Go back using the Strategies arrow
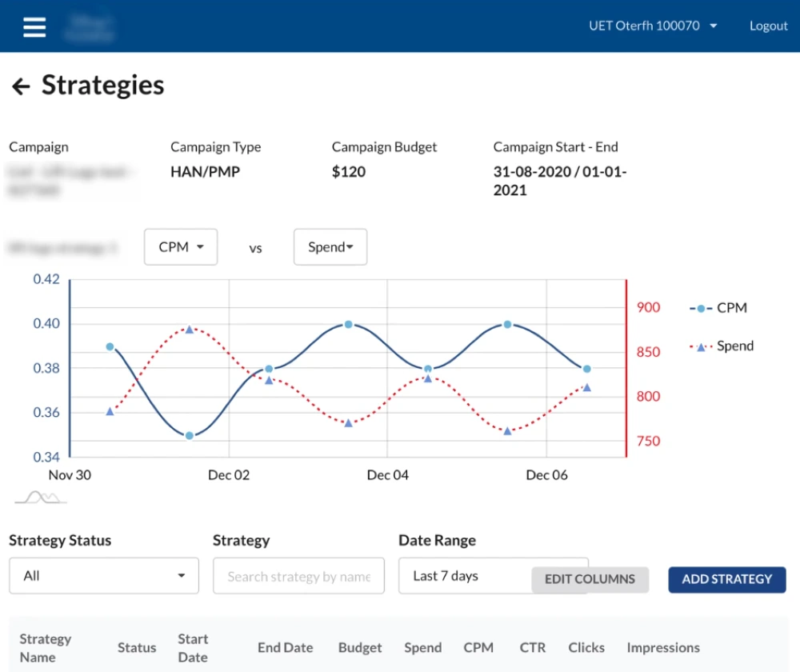This screenshot has height=672, width=800. tap(21, 86)
